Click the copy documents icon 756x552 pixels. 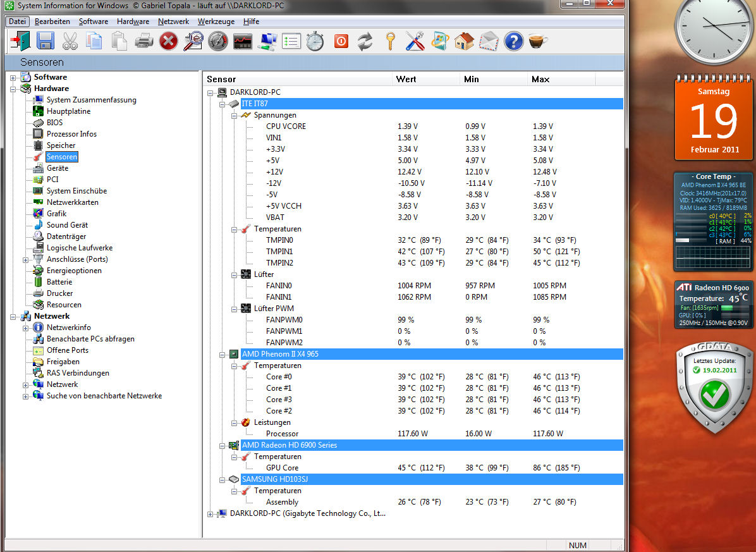[94, 41]
